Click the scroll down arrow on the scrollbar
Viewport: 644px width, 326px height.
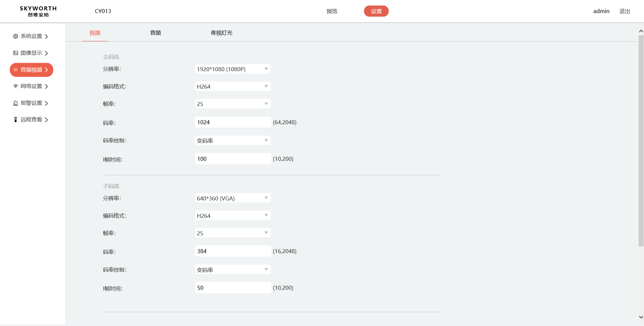tap(641, 317)
